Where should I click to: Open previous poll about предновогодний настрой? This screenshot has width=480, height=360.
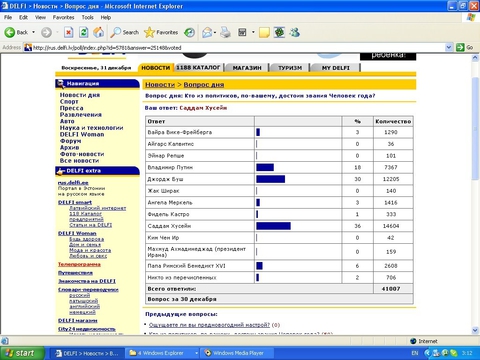[x=209, y=325]
